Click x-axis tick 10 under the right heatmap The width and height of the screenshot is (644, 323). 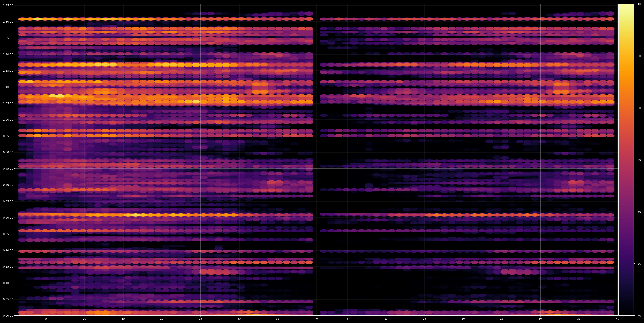pyautogui.click(x=386, y=319)
